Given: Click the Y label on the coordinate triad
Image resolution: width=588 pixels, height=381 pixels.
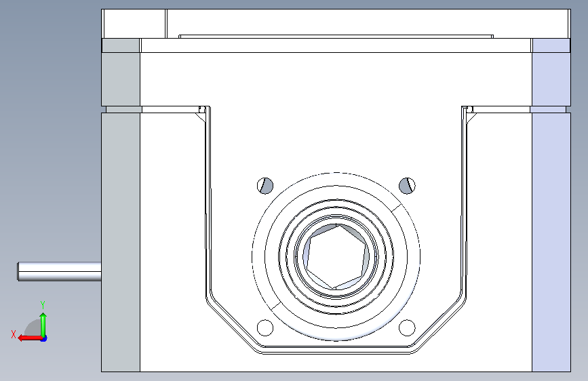Looking at the screenshot, I should pyautogui.click(x=43, y=305).
